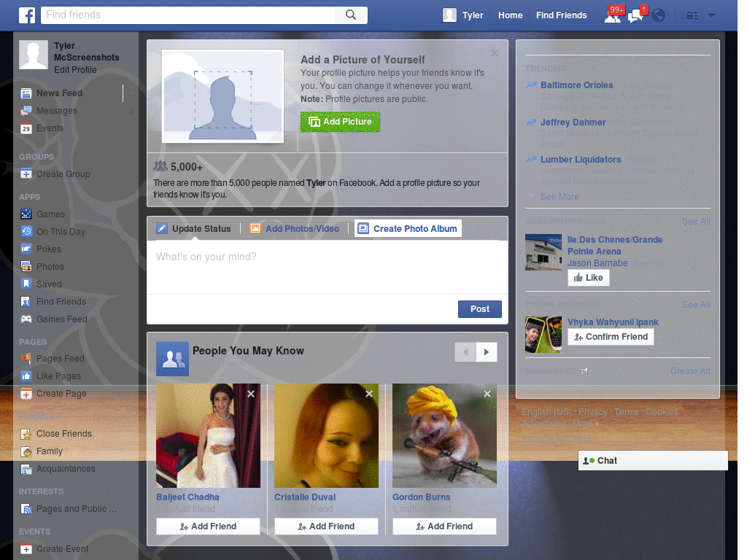This screenshot has height=560, width=747.
Task: Click Create Event icon in sidebar
Action: pos(26,548)
